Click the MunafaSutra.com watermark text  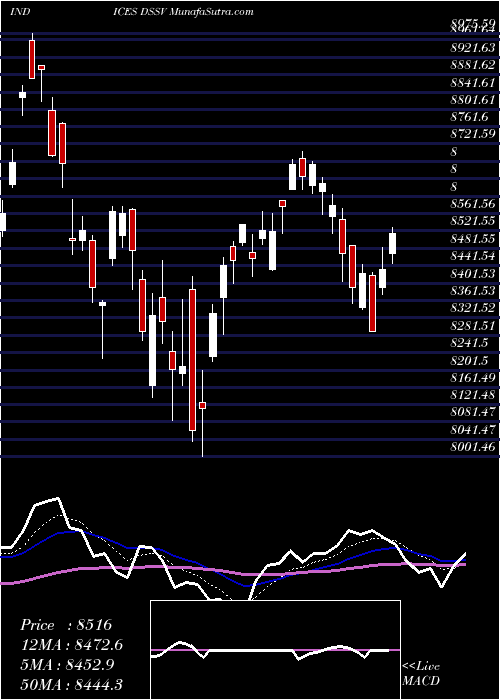pyautogui.click(x=212, y=11)
